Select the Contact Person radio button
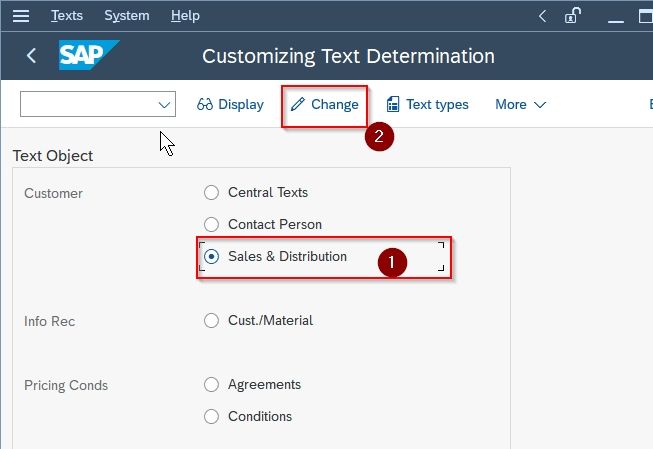 tap(211, 224)
